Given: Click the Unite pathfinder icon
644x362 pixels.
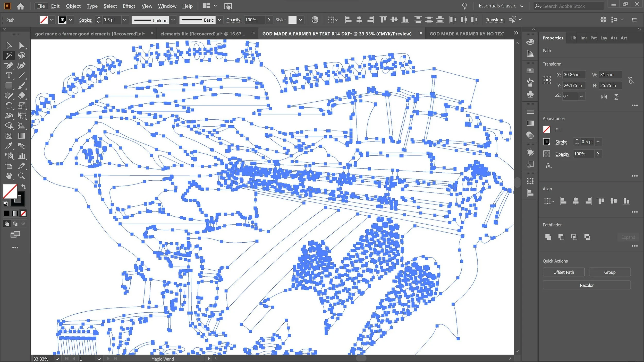Looking at the screenshot, I should tap(548, 237).
